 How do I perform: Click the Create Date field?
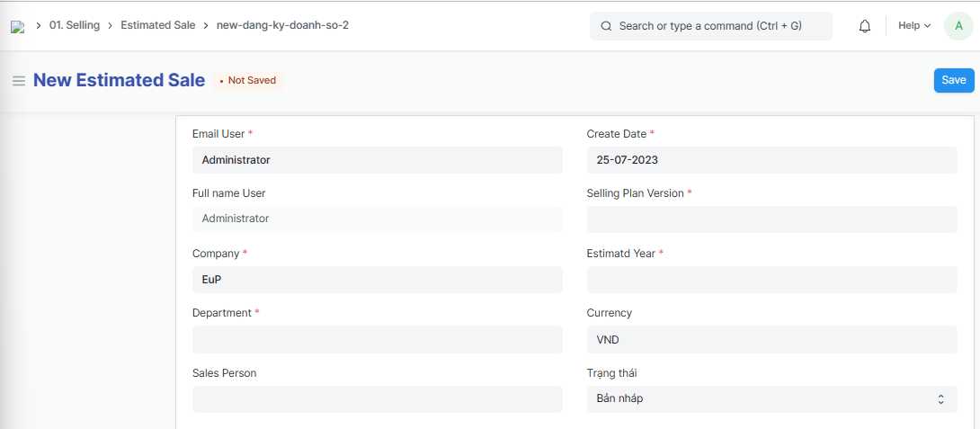(x=771, y=160)
